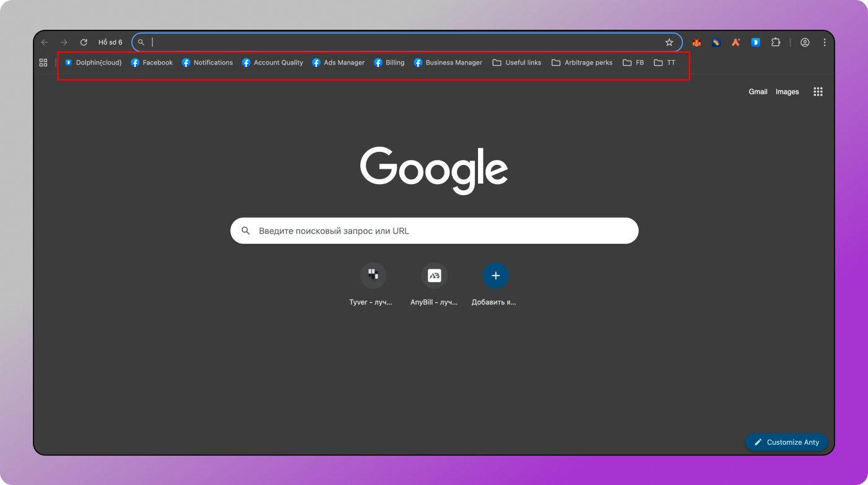Bookmark this page with the star icon
868x485 pixels.
click(x=669, y=43)
